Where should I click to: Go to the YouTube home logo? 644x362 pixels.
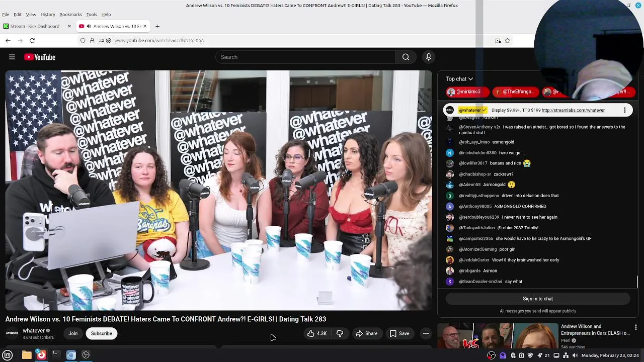pos(40,57)
